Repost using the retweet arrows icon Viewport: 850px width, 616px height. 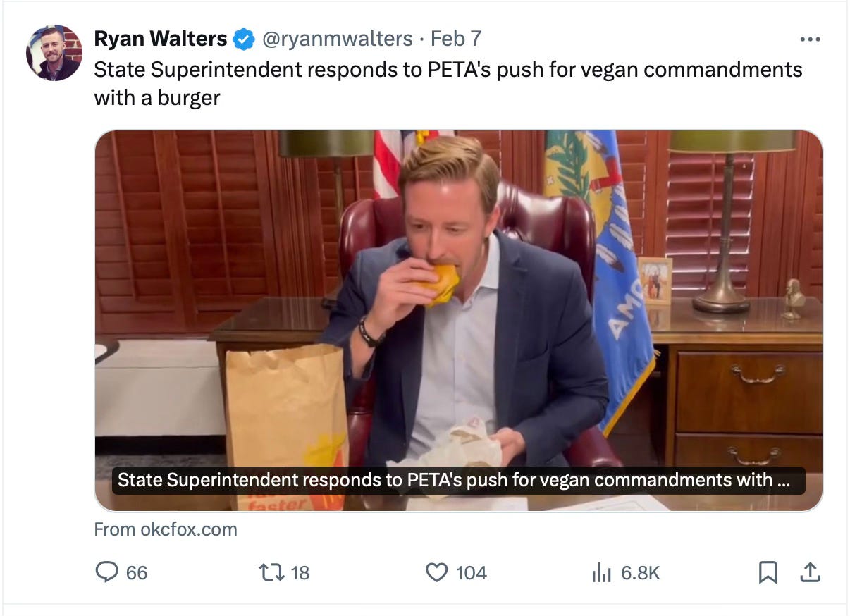click(x=272, y=572)
